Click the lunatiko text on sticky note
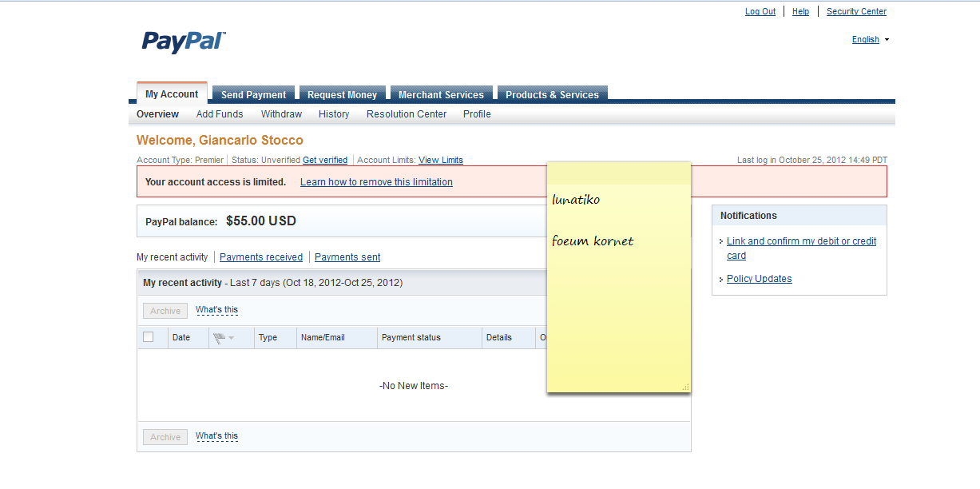 [x=576, y=200]
